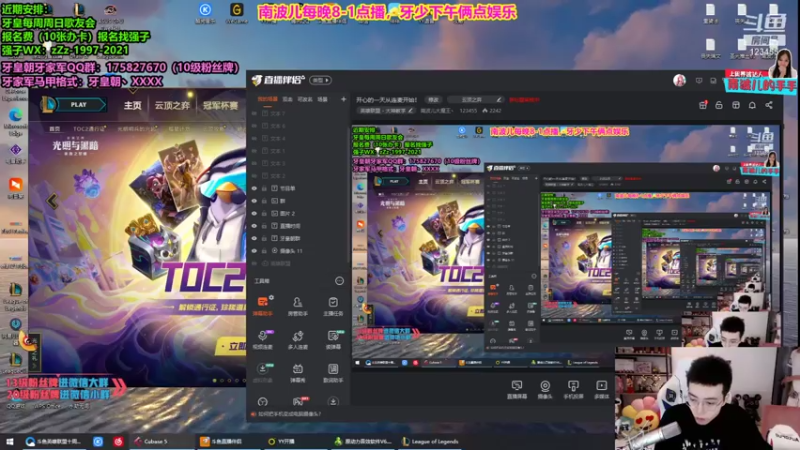Click the headset icon in toolbox bottom row
The height and width of the screenshot is (450, 800).
(263, 402)
